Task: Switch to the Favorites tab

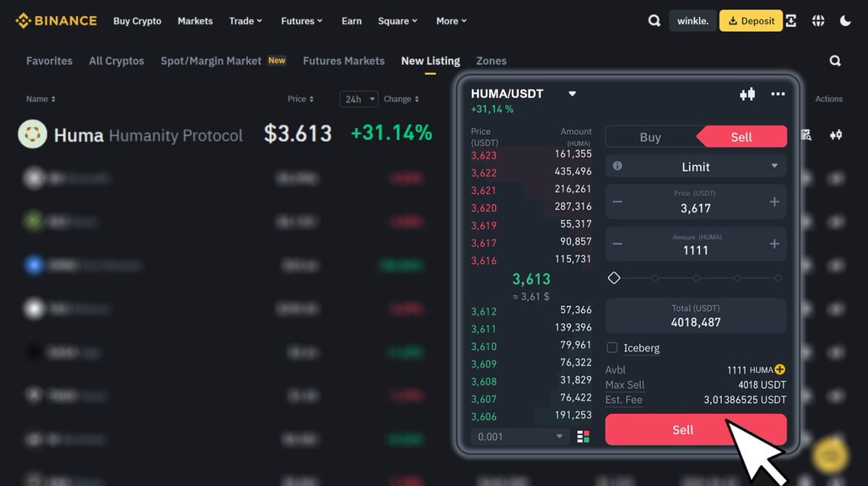Action: [x=49, y=61]
